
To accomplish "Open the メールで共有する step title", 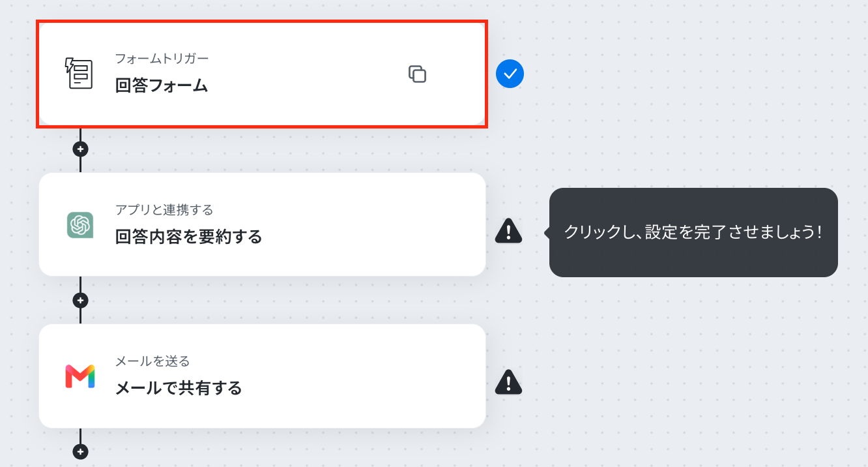I will pos(179,388).
